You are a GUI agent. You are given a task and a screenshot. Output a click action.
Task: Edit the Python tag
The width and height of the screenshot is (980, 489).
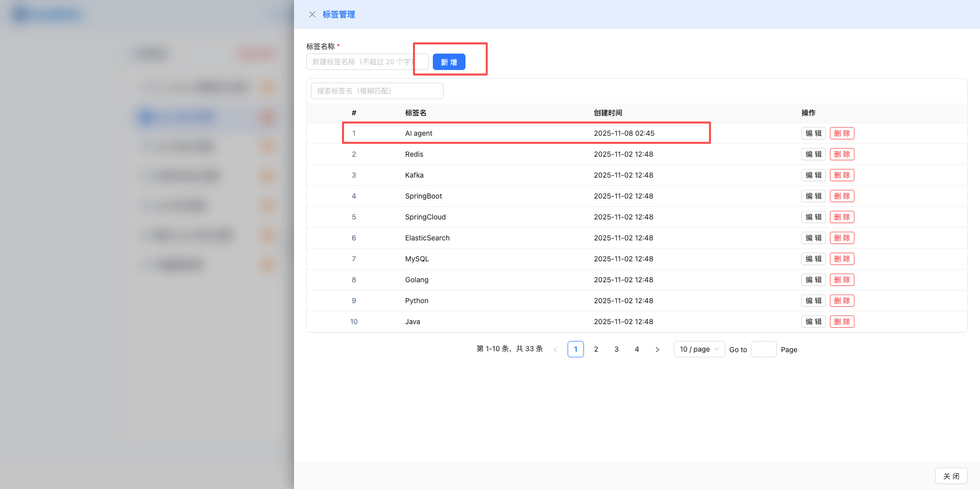[x=813, y=301]
